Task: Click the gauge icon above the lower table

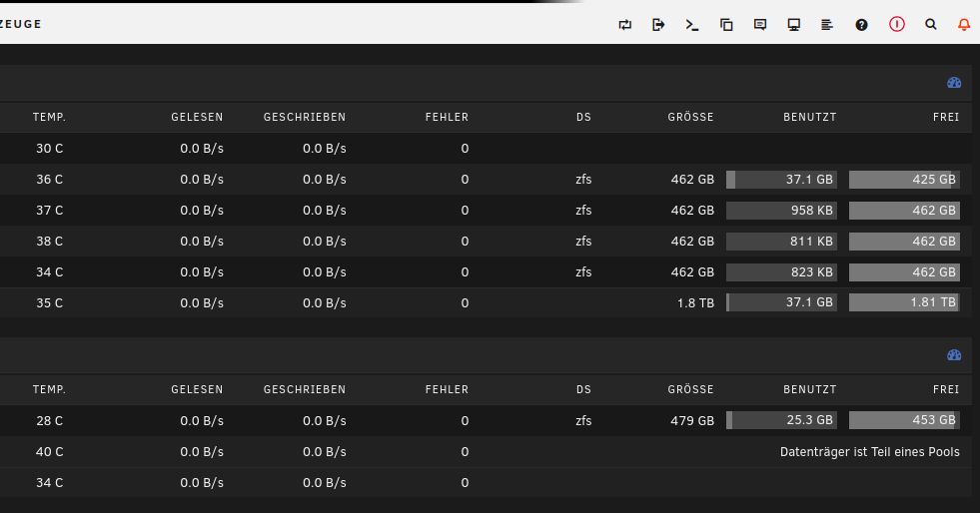Action: point(953,355)
